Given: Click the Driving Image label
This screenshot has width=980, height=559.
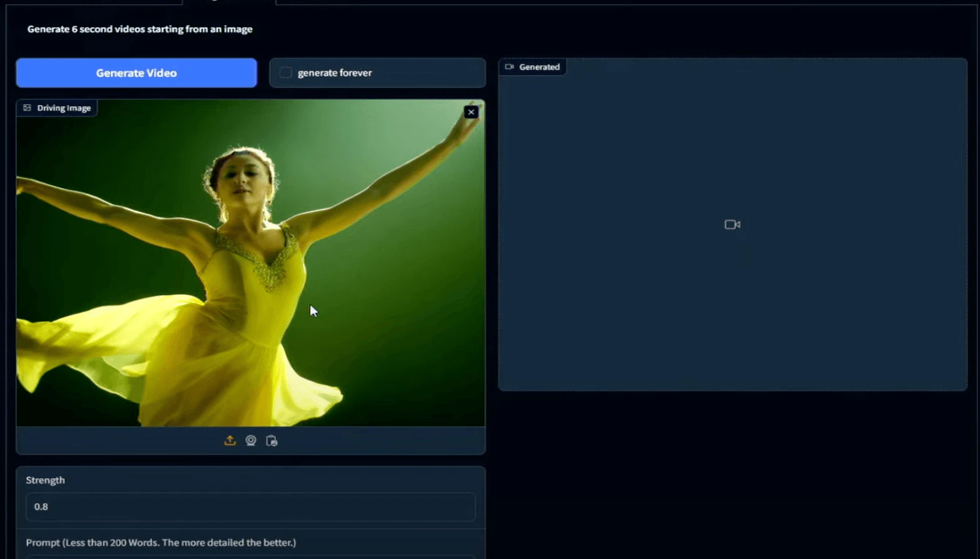Looking at the screenshot, I should coord(63,108).
